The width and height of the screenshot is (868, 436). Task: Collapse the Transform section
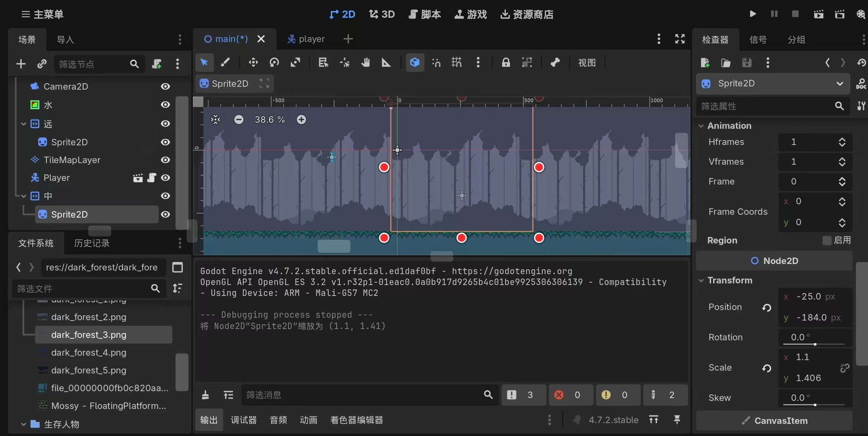(701, 281)
